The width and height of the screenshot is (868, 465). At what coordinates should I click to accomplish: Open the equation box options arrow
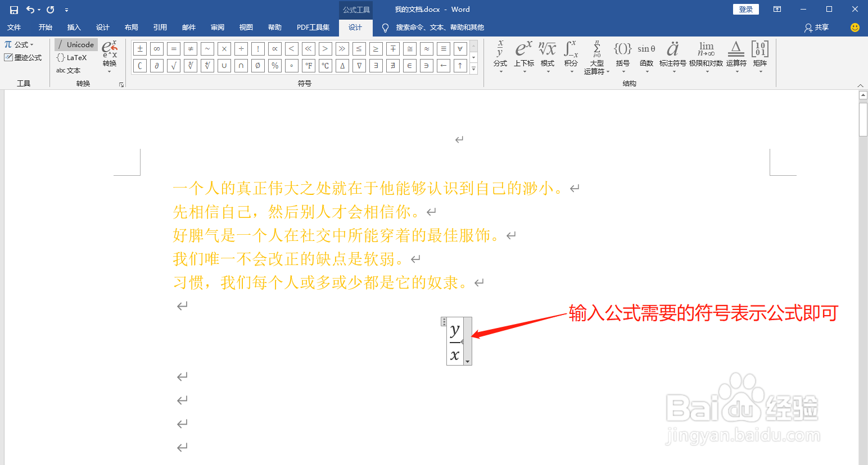468,362
